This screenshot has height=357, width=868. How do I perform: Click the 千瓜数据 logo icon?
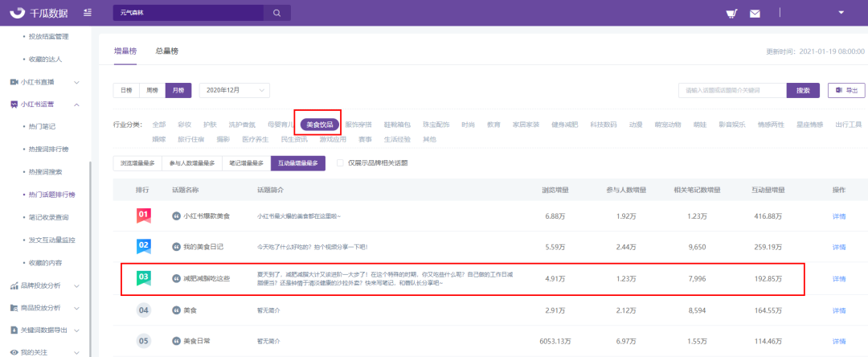point(18,12)
